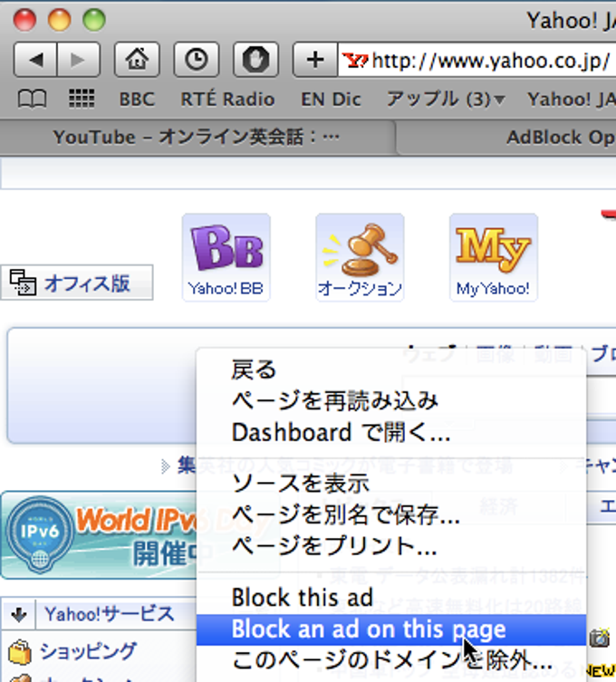The height and width of the screenshot is (682, 616).
Task: Click the address bar URL field
Action: point(476,61)
